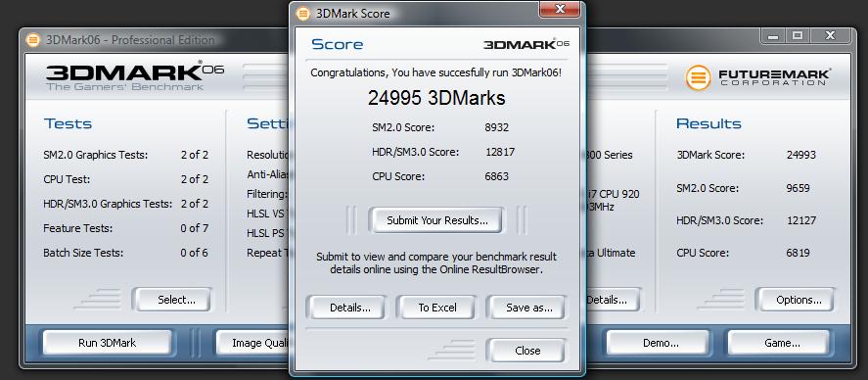Click the Futuremark Corporation orange logo

(x=698, y=77)
